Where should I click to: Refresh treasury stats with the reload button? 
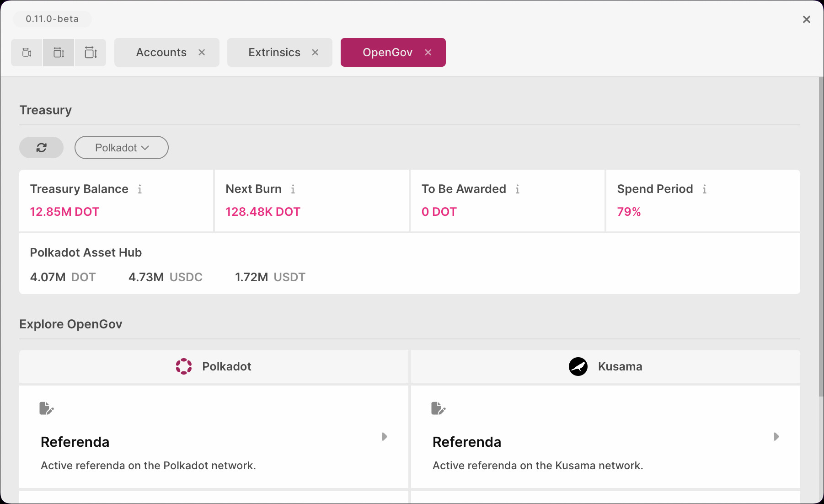[x=41, y=147]
